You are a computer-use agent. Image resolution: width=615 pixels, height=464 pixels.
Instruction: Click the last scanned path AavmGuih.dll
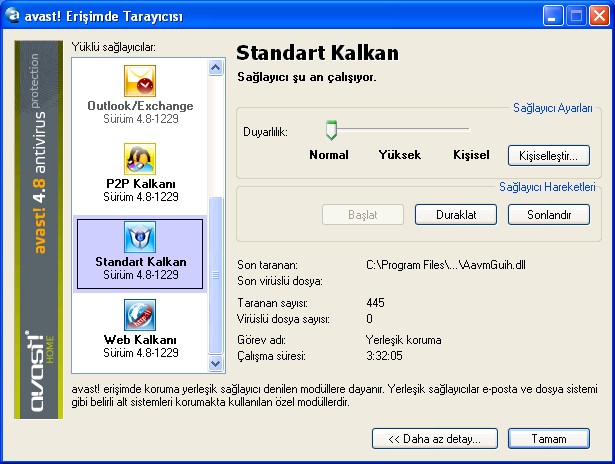[x=446, y=265]
